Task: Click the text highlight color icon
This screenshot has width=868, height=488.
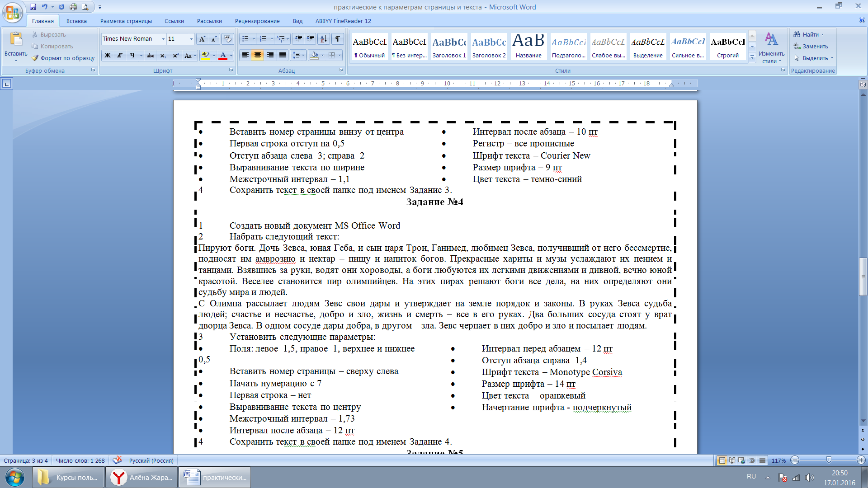Action: click(x=206, y=55)
